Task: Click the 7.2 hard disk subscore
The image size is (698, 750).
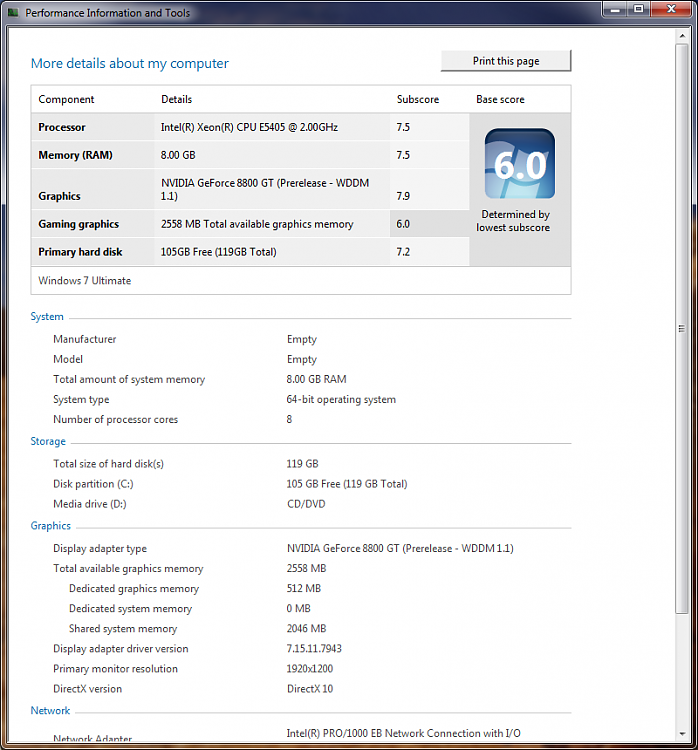Action: coord(403,252)
